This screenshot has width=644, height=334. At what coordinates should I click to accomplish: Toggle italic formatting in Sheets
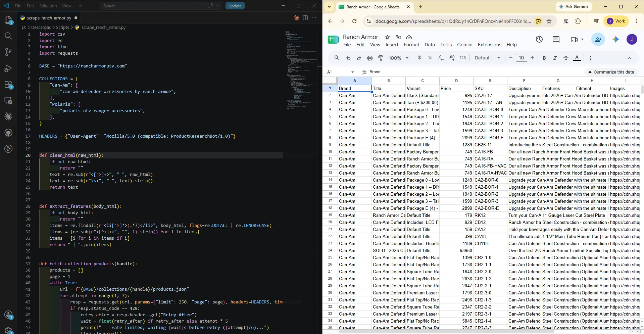coord(555,58)
